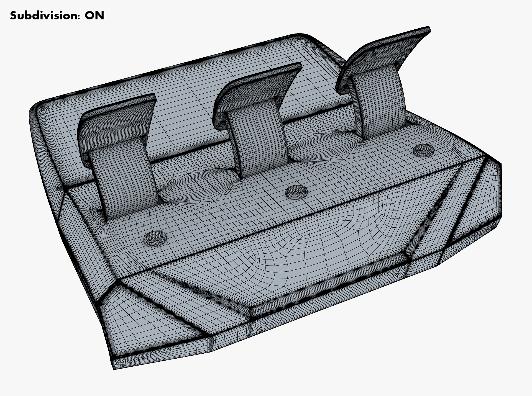Image resolution: width=532 pixels, height=396 pixels.
Task: Select the middle round bolt on the deck
Action: (x=296, y=192)
